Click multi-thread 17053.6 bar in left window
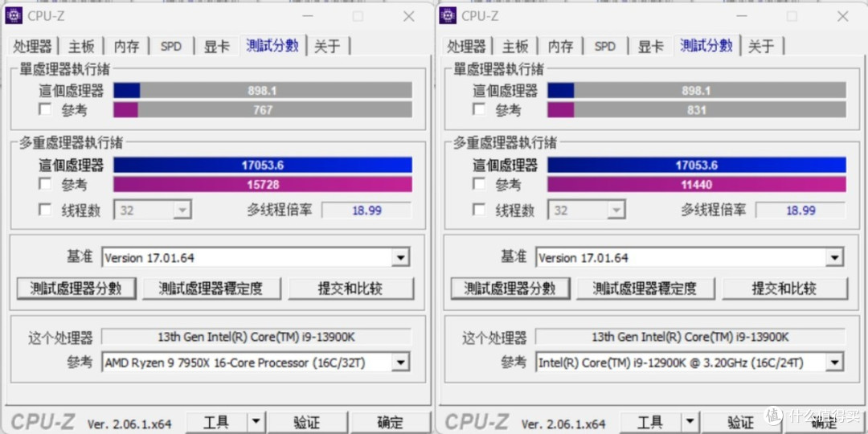 tap(263, 165)
